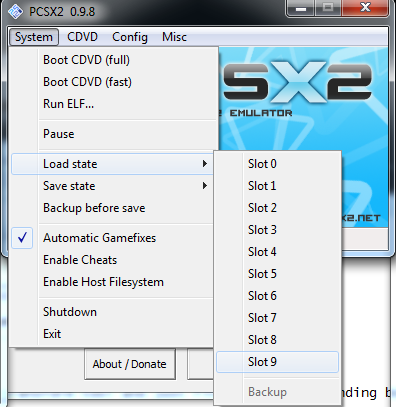This screenshot has width=396, height=407.
Task: Open the Misc menu
Action: pos(174,37)
